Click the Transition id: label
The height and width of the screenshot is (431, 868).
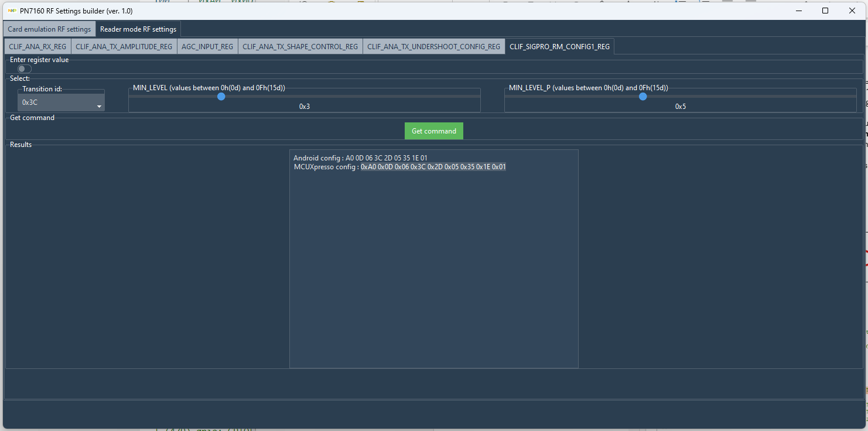click(42, 89)
